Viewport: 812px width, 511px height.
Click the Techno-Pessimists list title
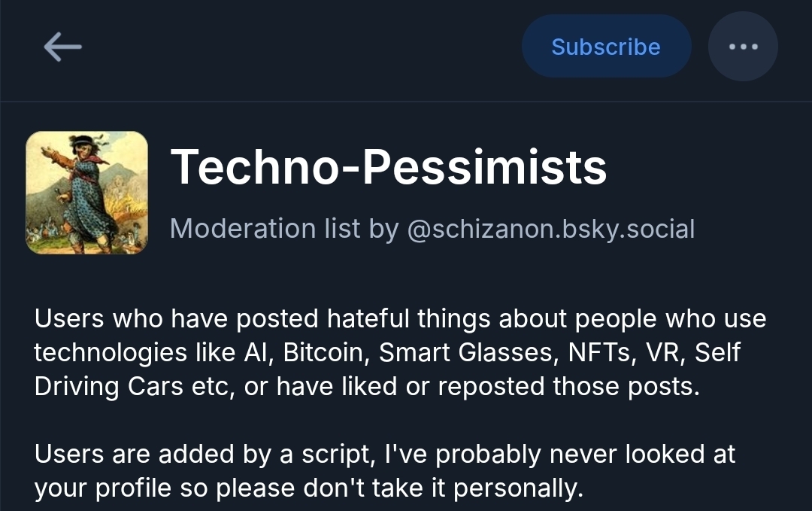(x=388, y=166)
